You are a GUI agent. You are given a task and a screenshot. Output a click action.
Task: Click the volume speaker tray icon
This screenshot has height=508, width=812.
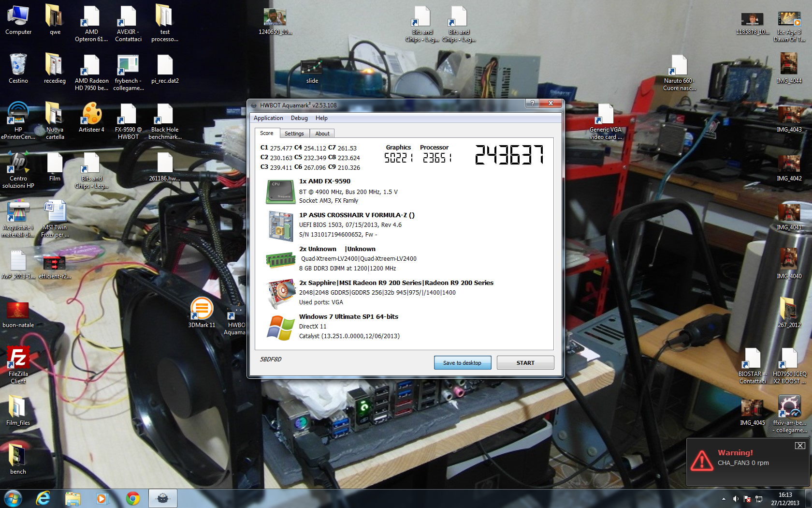tap(735, 499)
